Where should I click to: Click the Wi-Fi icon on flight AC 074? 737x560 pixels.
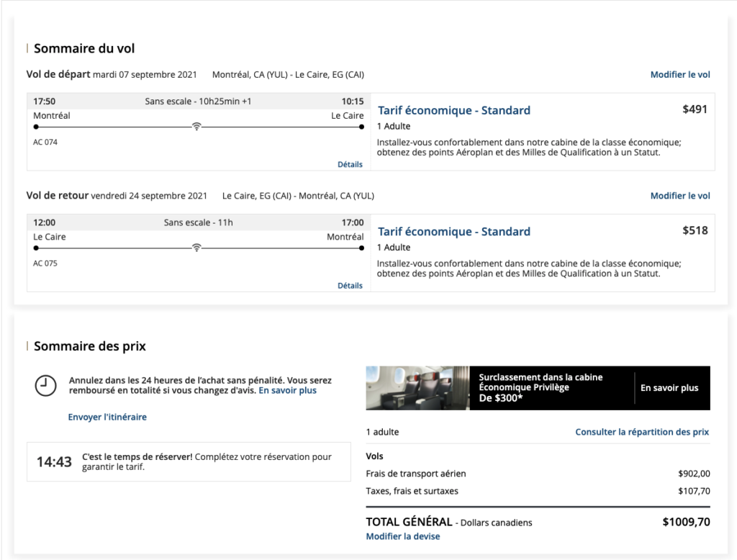pos(196,127)
